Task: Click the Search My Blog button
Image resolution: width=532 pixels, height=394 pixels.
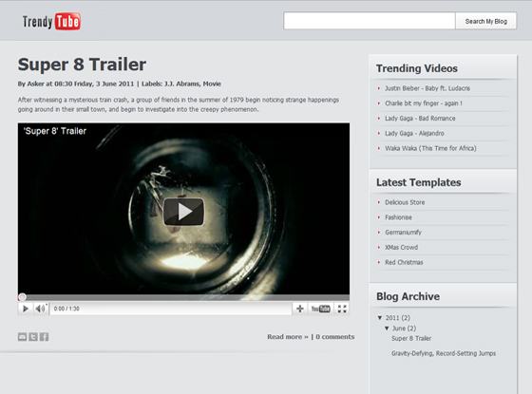Action: (x=485, y=21)
